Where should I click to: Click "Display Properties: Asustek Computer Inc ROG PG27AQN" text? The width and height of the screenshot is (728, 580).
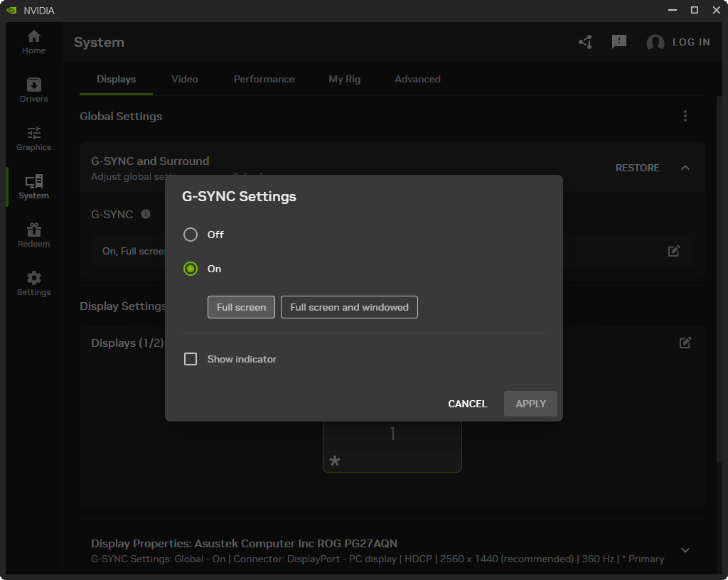tap(245, 543)
